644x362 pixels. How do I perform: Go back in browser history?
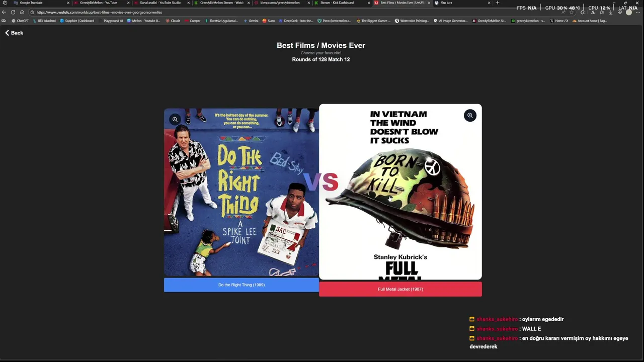[4, 12]
